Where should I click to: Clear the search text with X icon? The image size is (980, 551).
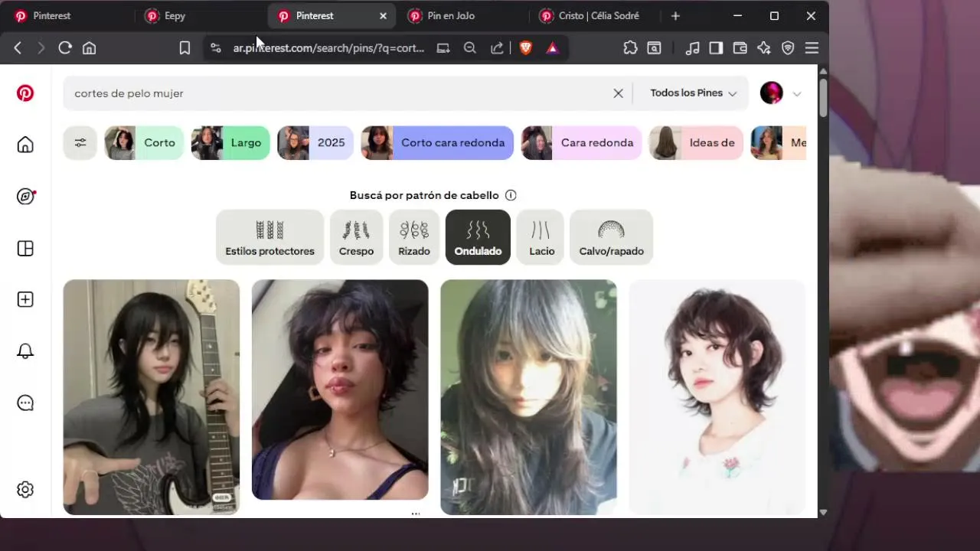[618, 93]
